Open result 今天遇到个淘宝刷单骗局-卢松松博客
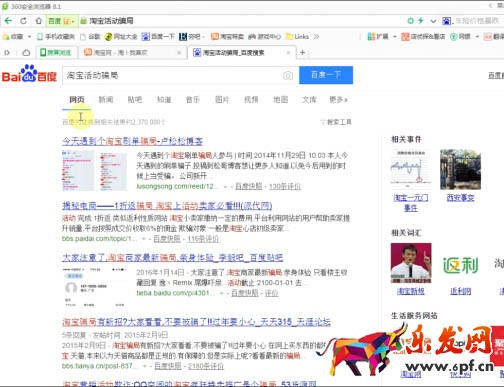The width and height of the screenshot is (504, 387). click(133, 141)
